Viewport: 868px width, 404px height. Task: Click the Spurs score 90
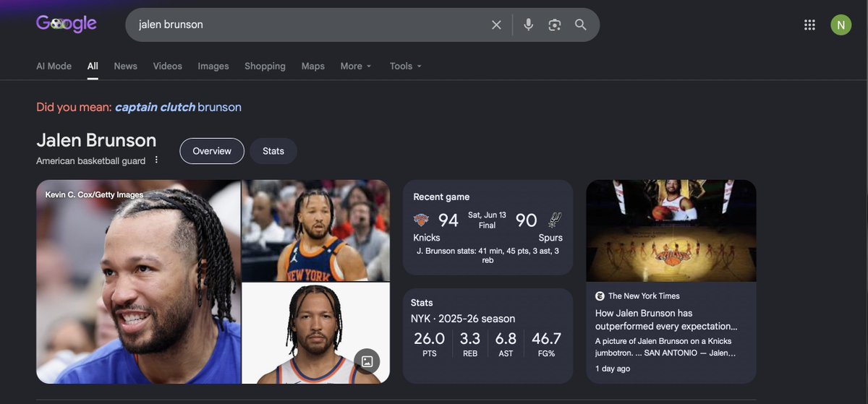(x=526, y=220)
